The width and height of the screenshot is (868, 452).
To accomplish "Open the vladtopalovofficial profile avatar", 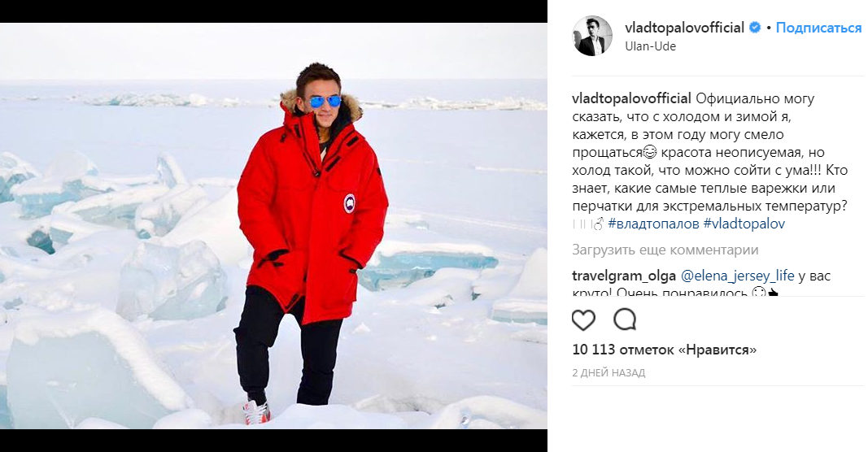I will (592, 36).
